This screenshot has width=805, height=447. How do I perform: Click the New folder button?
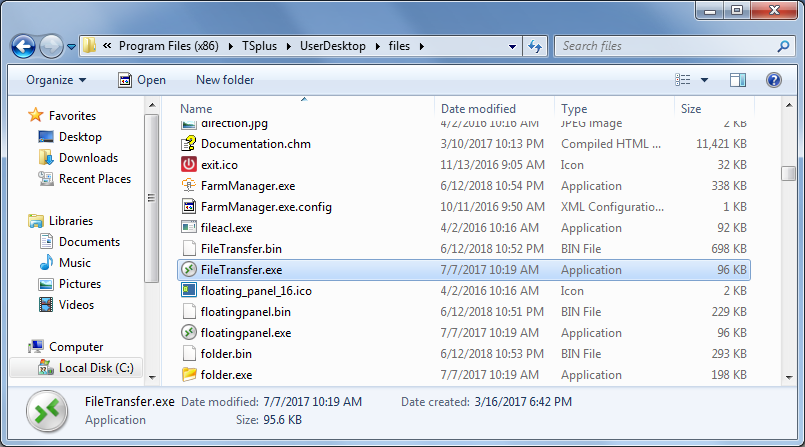(225, 80)
